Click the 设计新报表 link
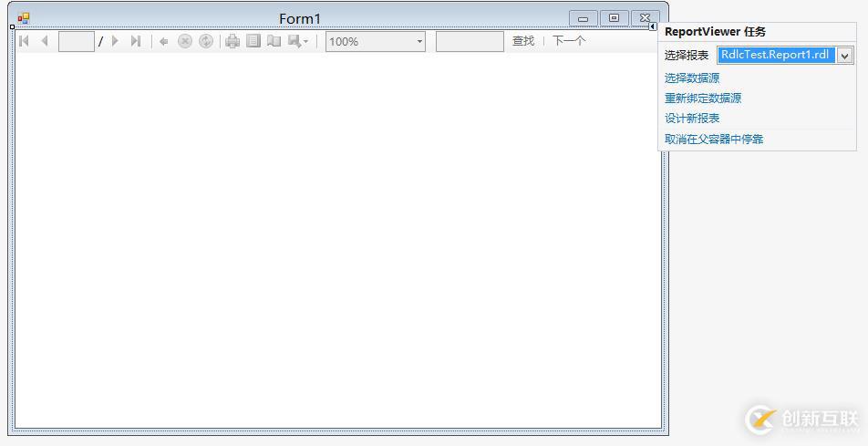Screen dimensions: 868x446 692,119
